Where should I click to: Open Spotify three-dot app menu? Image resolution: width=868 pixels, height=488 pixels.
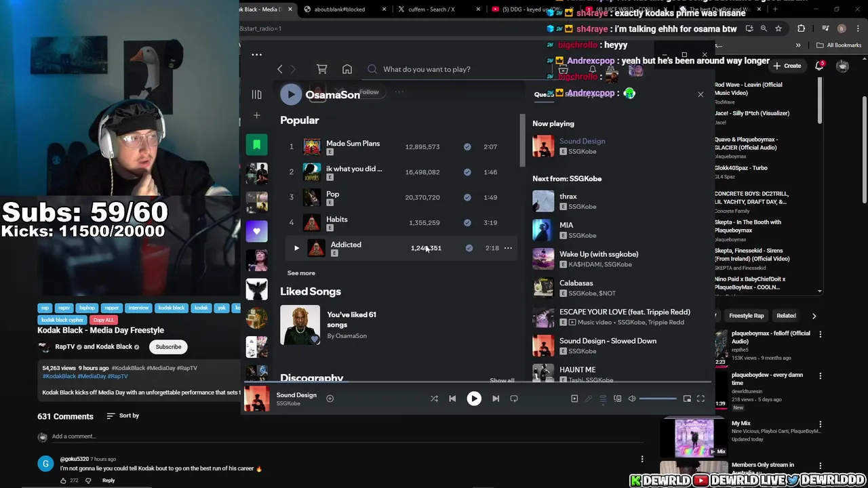256,55
